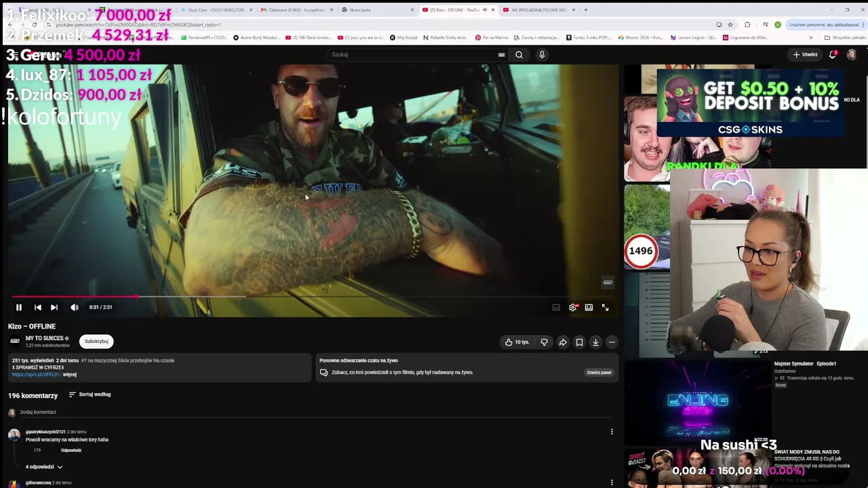Image resolution: width=868 pixels, height=488 pixels.
Task: Reply to the "Powoli wracamy" comment via Odpowiedz
Action: pos(71,450)
